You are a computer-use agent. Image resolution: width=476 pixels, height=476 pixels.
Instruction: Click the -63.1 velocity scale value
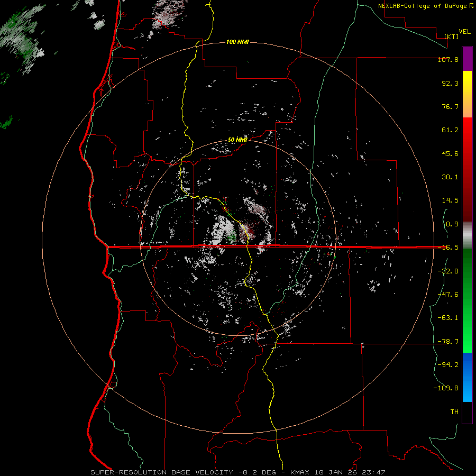tap(448, 318)
